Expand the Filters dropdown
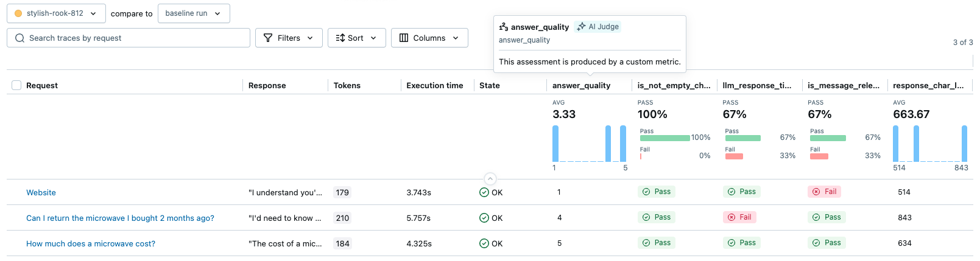 289,38
